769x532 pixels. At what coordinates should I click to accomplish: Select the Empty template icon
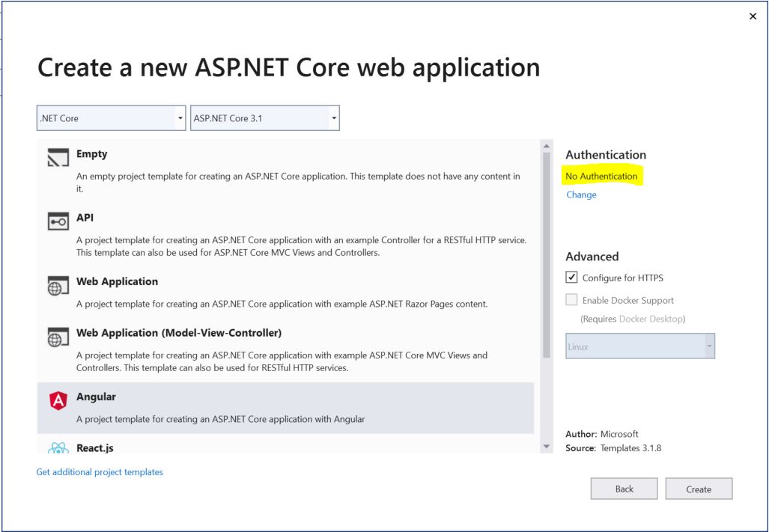(x=58, y=158)
